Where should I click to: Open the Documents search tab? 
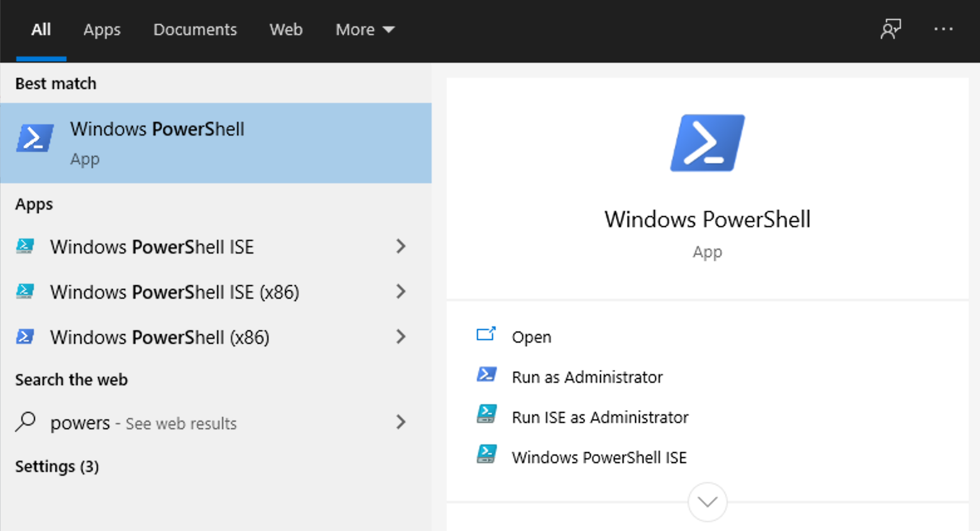[x=195, y=29]
